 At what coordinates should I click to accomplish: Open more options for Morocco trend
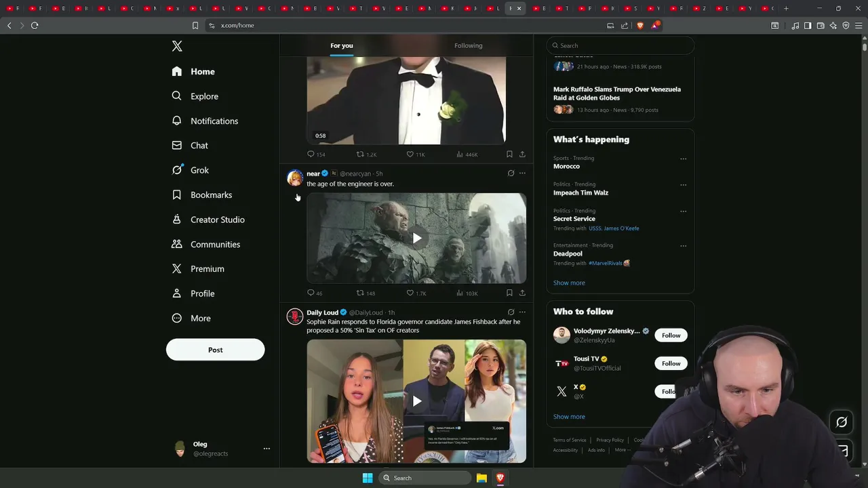683,159
